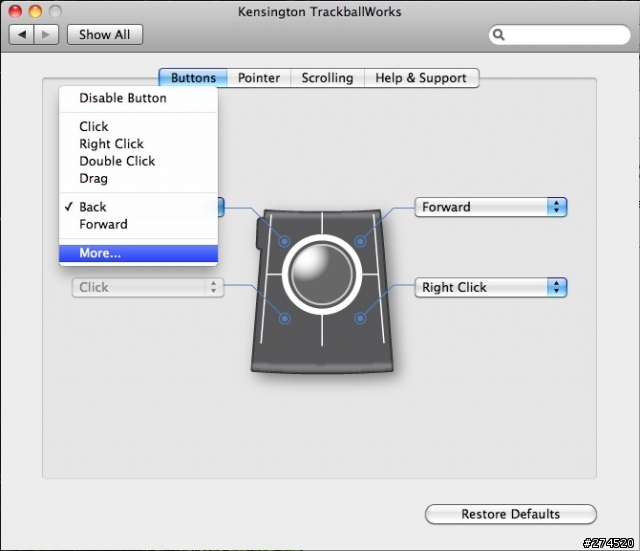Choose Drag from the popup menu

pos(138,178)
